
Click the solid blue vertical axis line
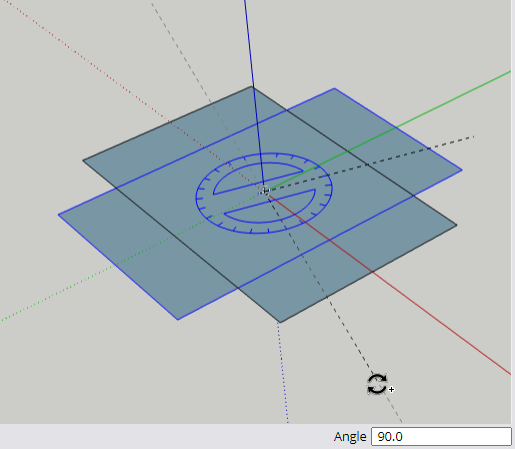pos(254,93)
